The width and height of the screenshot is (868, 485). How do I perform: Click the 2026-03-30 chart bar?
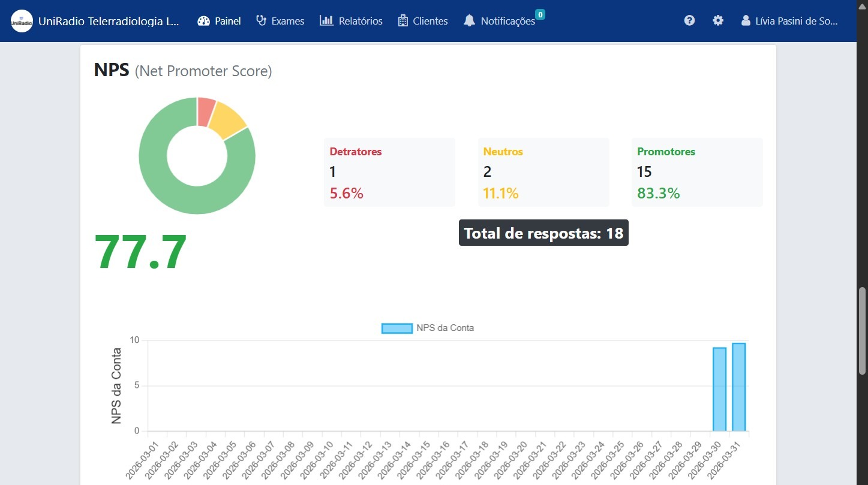pyautogui.click(x=719, y=390)
